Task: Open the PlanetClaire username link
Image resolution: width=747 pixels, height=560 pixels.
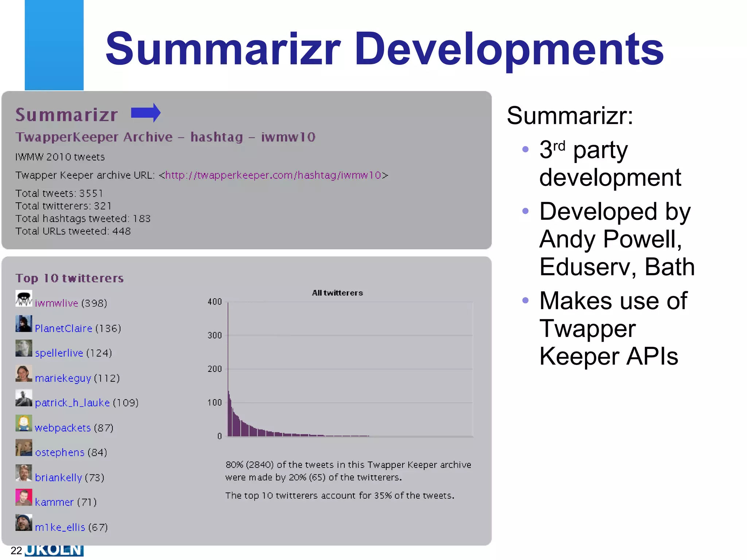Action: pos(63,328)
